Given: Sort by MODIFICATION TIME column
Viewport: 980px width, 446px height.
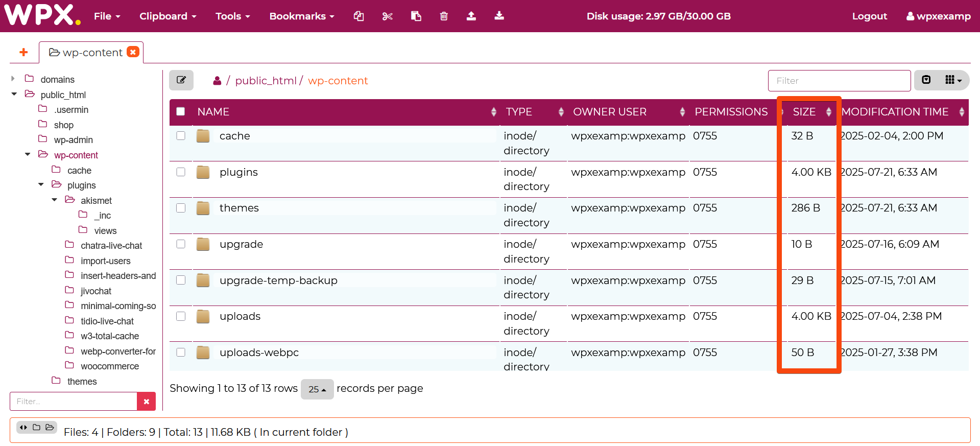Looking at the screenshot, I should pyautogui.click(x=902, y=112).
